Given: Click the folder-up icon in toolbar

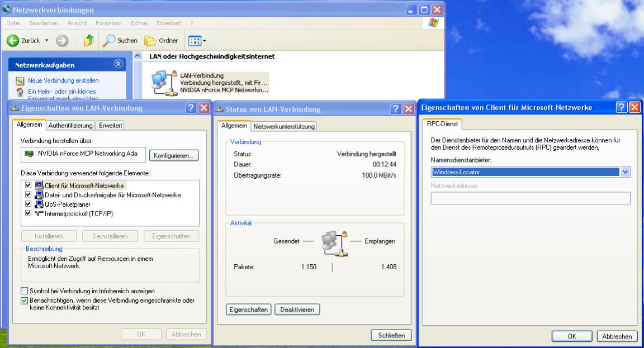Looking at the screenshot, I should tap(88, 41).
